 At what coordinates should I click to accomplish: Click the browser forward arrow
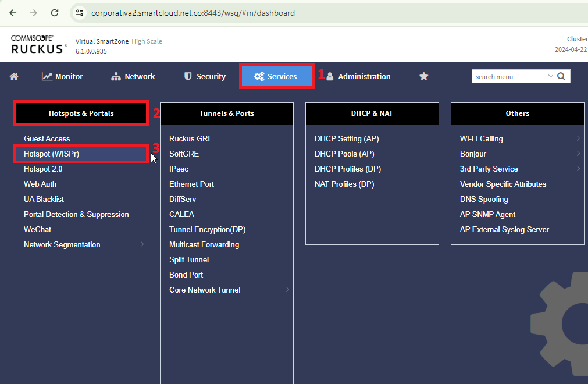tap(34, 13)
